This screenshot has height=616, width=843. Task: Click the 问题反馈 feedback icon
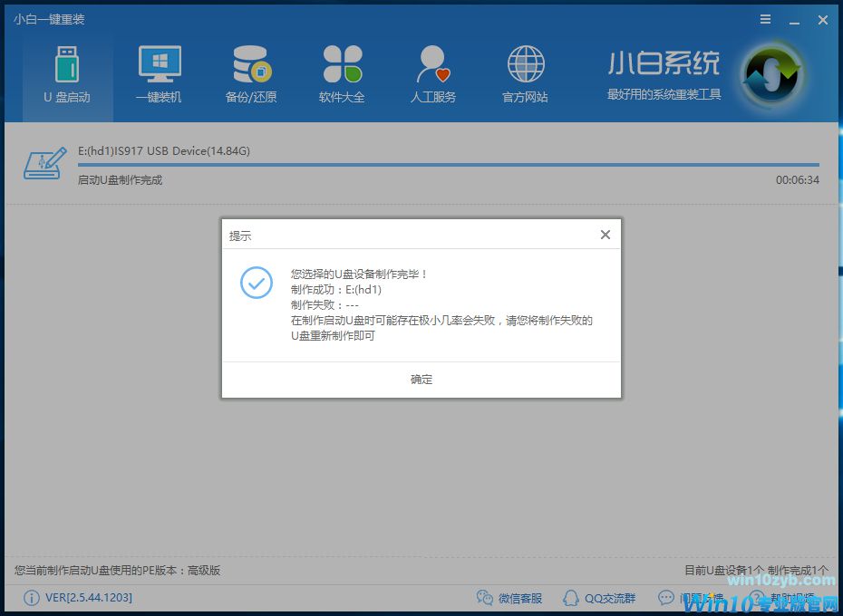[691, 598]
